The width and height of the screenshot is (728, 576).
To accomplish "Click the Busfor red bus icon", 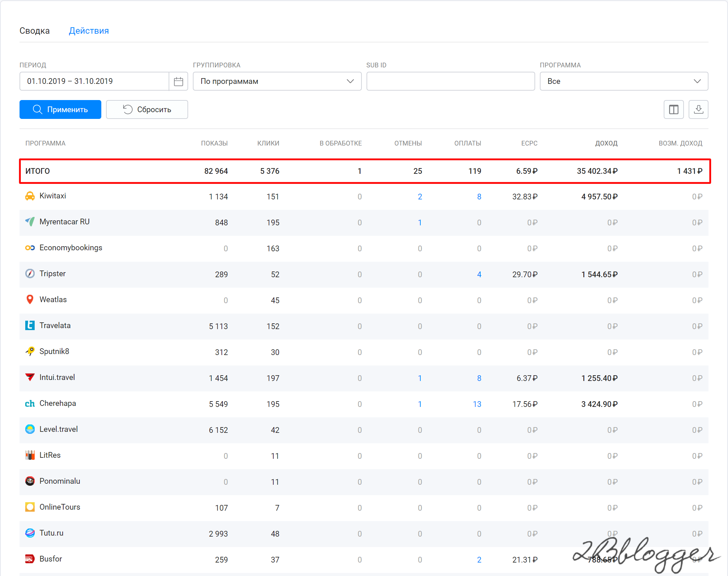I will (x=30, y=559).
